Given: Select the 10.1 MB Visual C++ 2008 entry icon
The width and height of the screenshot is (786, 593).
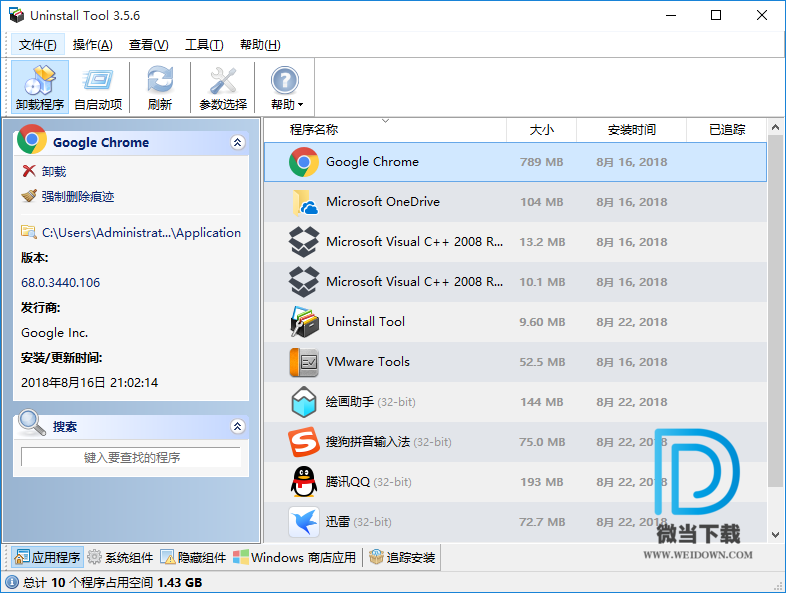Looking at the screenshot, I should tap(304, 282).
